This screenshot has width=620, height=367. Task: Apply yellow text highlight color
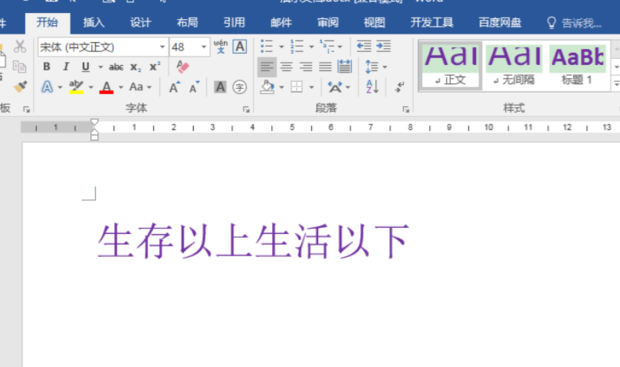coord(76,87)
